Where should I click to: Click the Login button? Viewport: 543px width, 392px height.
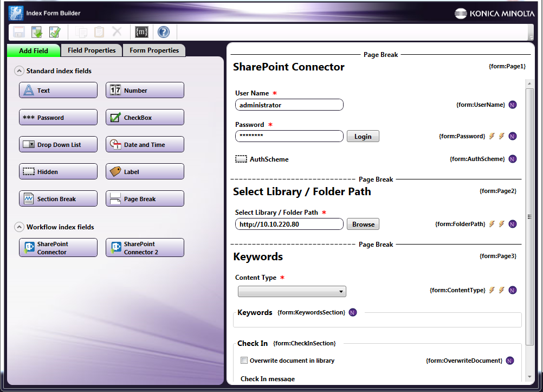(363, 136)
